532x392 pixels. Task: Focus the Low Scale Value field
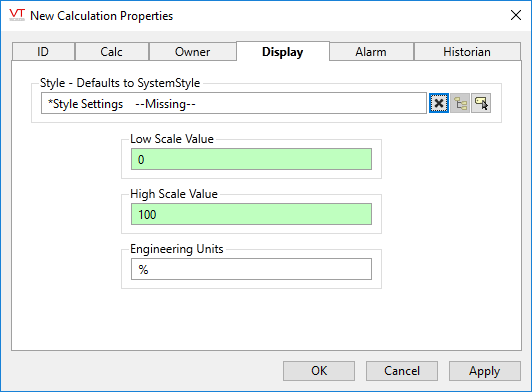point(251,159)
